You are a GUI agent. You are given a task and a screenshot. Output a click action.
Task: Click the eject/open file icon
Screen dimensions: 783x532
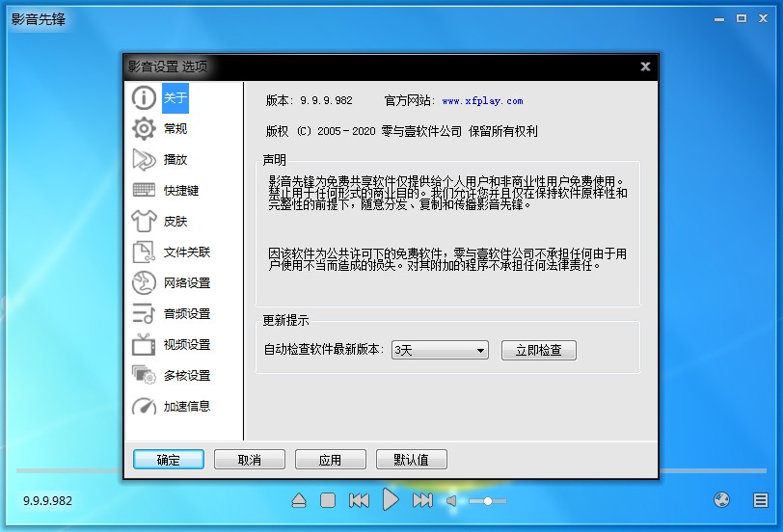[299, 500]
